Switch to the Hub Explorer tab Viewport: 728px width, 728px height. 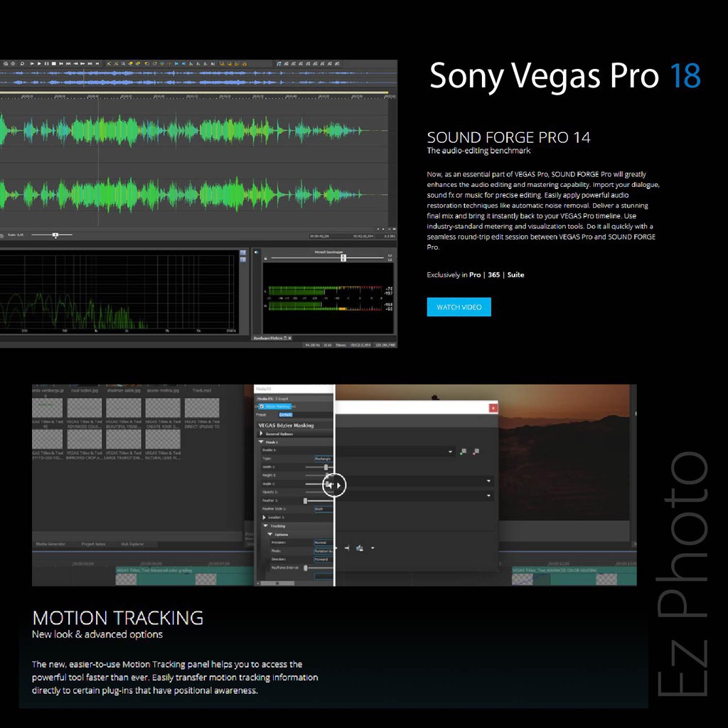(x=132, y=544)
